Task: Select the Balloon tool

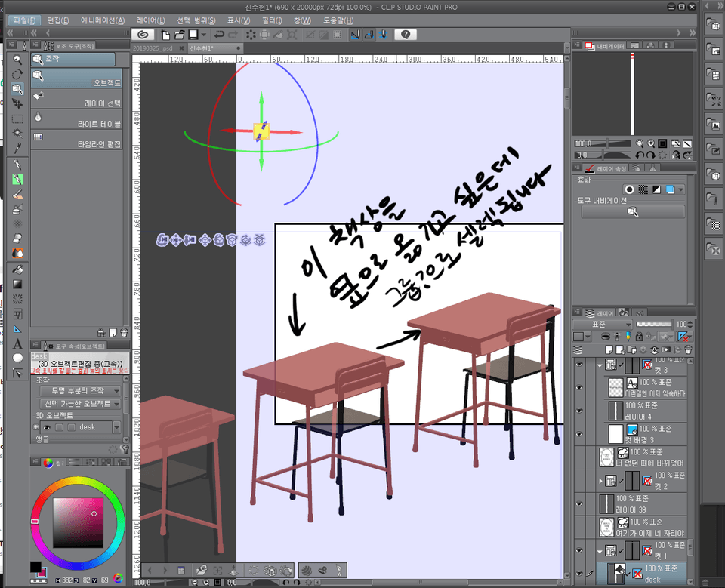Action: tap(17, 358)
